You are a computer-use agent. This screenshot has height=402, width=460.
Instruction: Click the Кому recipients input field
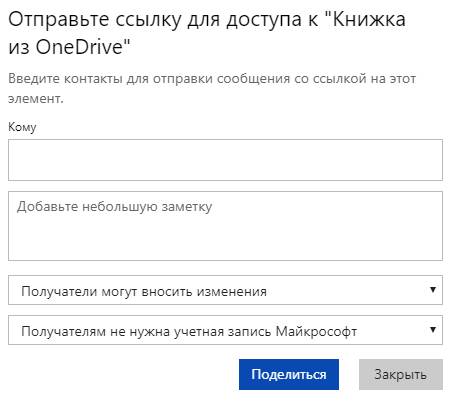coord(225,160)
